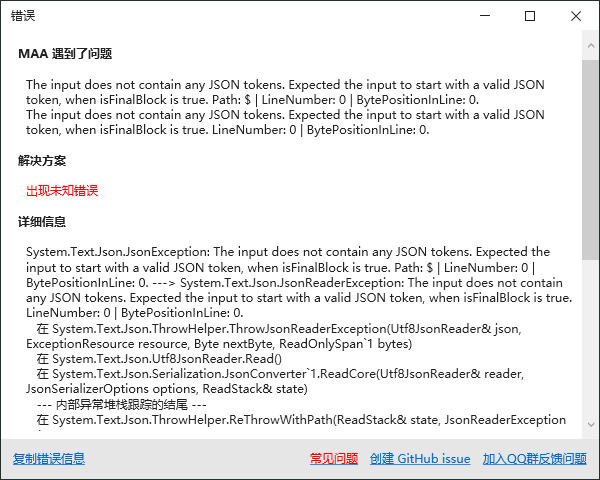Click the 内部异常堆栈跟踪的结尾 line
600x480 pixels.
point(122,404)
